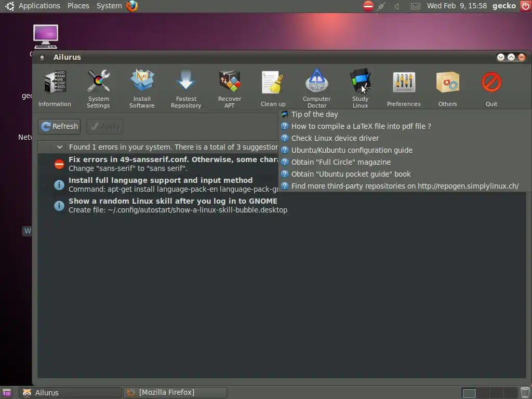Click the apt-get install language-pack command text

click(x=174, y=189)
